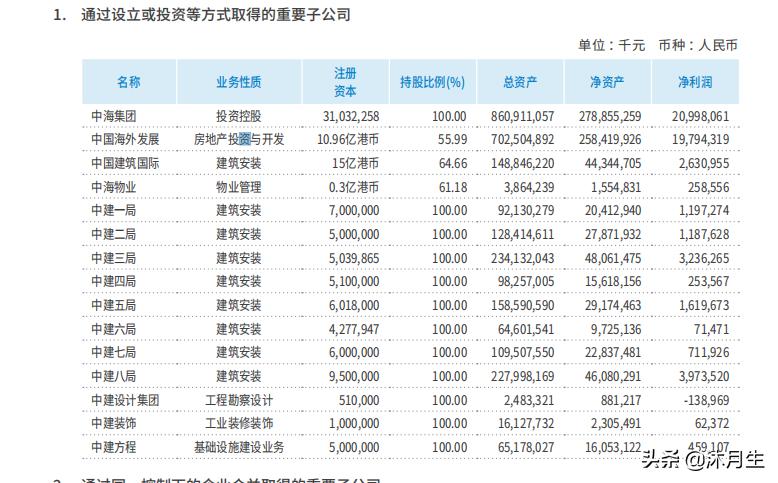Select the 中建六局 row name
Viewport: 778px width, 483px height.
pos(114,329)
